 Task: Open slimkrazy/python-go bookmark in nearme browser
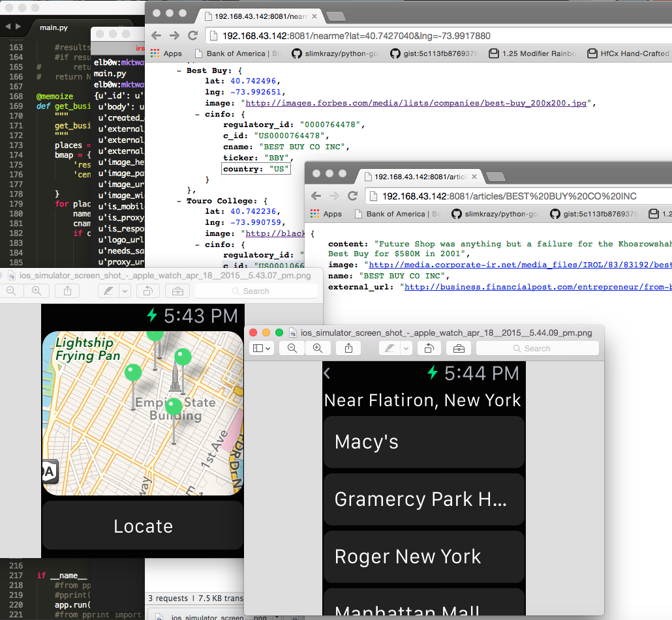click(336, 53)
